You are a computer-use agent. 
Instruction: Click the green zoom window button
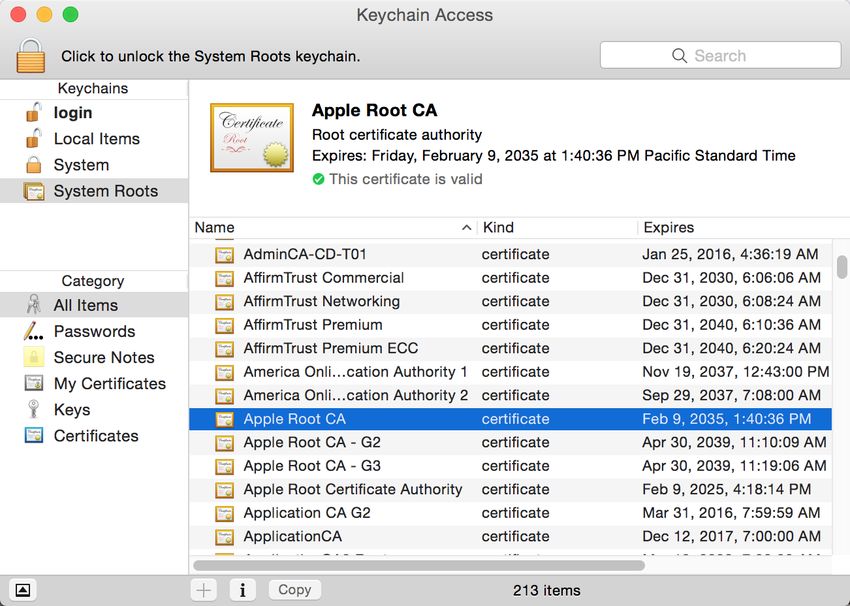pyautogui.click(x=70, y=14)
